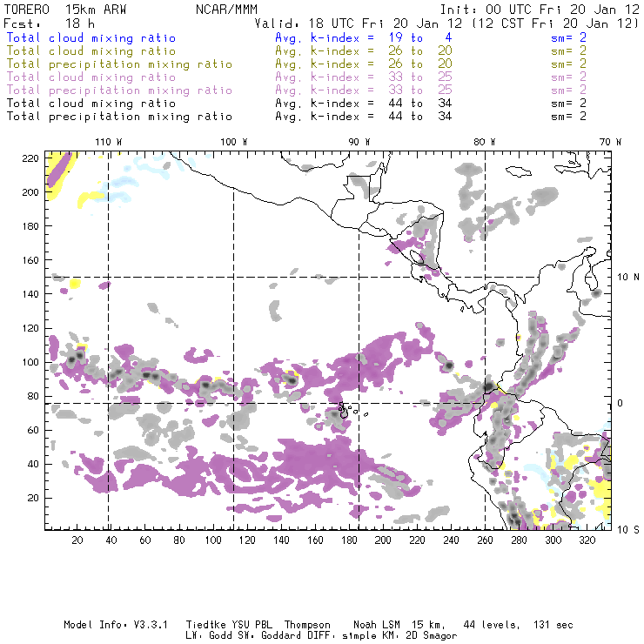Image resolution: width=644 pixels, height=644 pixels.
Task: Click the '280' x-axis tick label
Action: (519, 540)
